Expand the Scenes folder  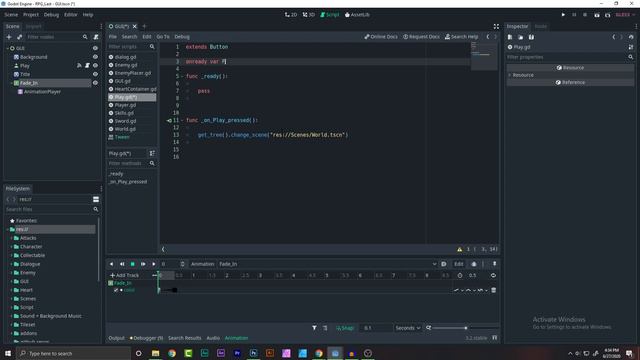point(11,299)
